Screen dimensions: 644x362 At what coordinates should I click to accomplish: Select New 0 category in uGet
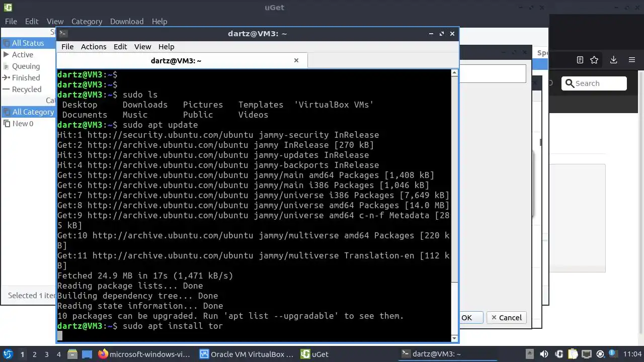coord(29,123)
